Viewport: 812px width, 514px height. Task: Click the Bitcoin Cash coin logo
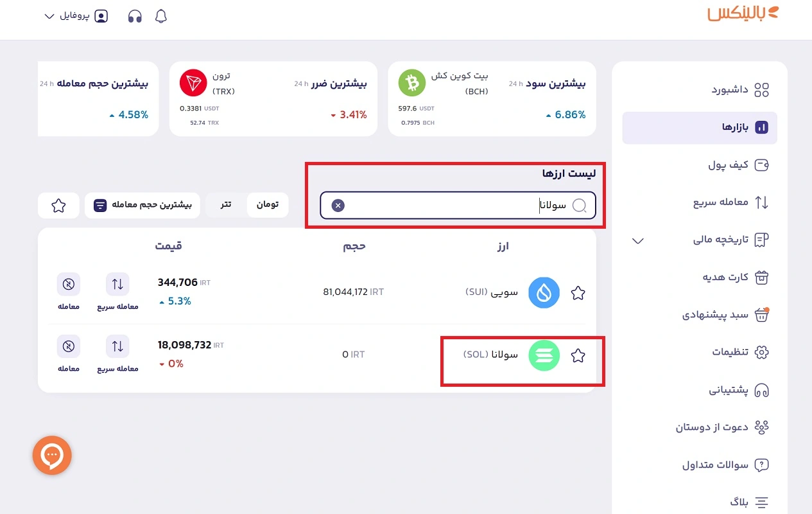[x=412, y=83]
